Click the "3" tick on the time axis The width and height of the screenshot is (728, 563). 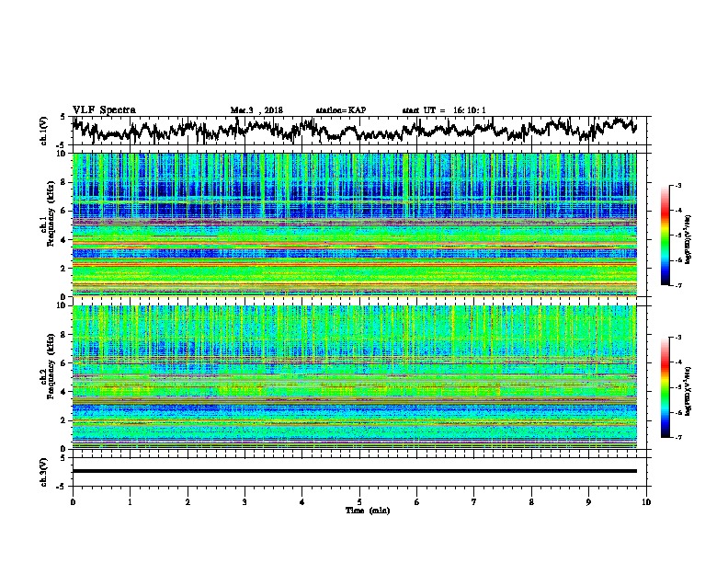(245, 502)
